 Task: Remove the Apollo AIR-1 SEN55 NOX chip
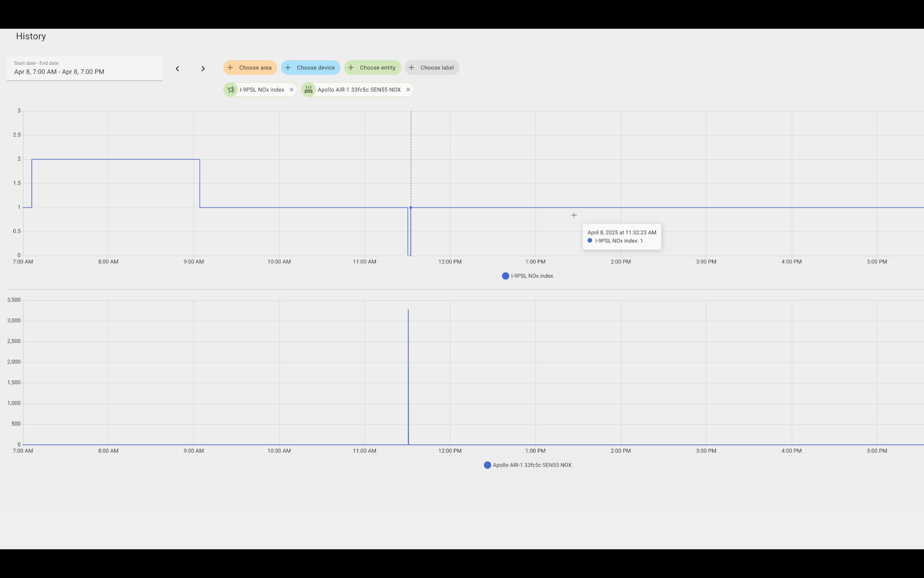[408, 90]
